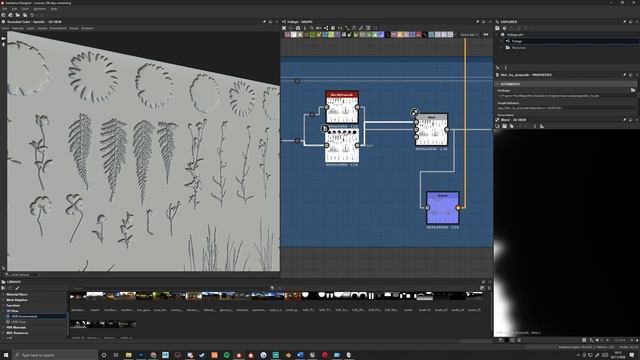Open the Edit menu
The height and width of the screenshot is (360, 640).
point(14,9)
